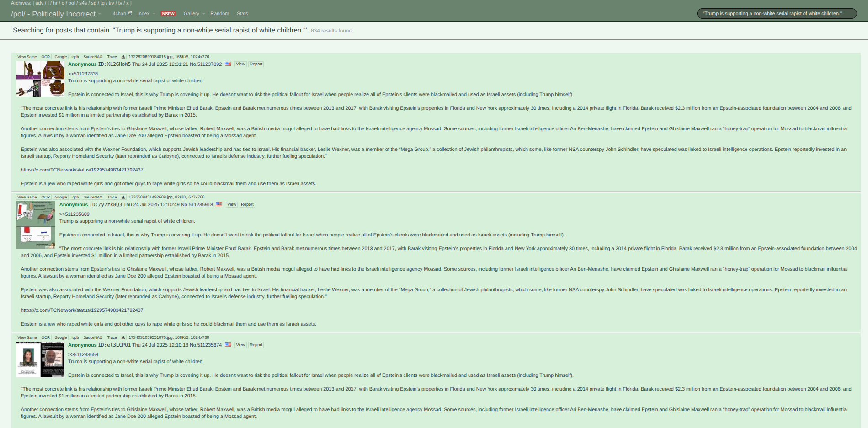868x428 pixels.
Task: Click the US flag on post No.511235874
Action: click(x=228, y=345)
